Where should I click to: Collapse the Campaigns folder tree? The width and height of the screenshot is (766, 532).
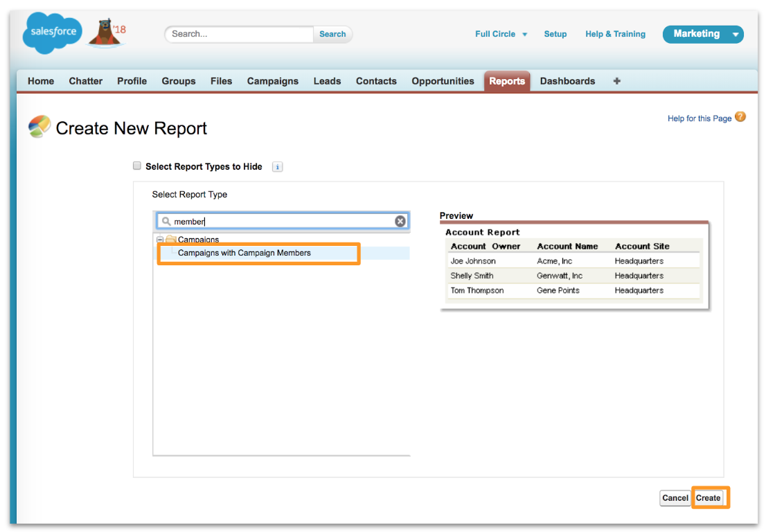(x=160, y=240)
